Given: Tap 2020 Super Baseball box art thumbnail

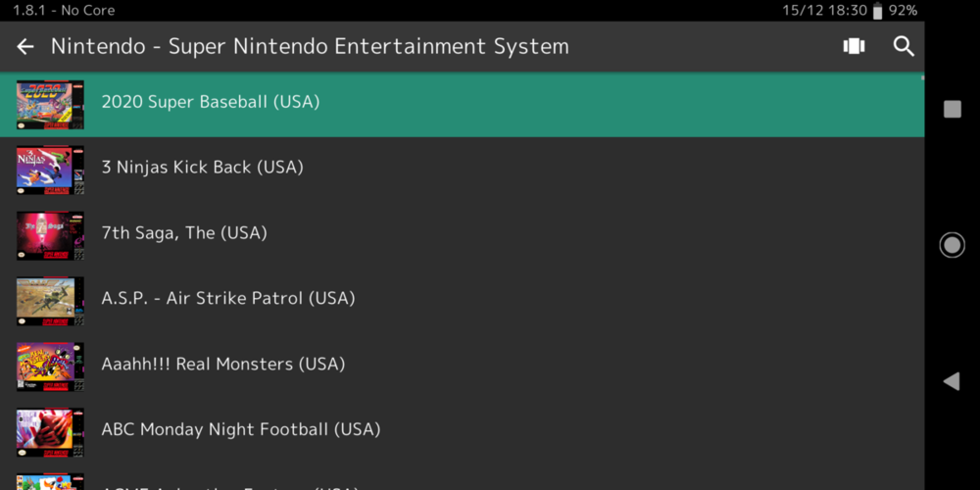Looking at the screenshot, I should (x=50, y=105).
